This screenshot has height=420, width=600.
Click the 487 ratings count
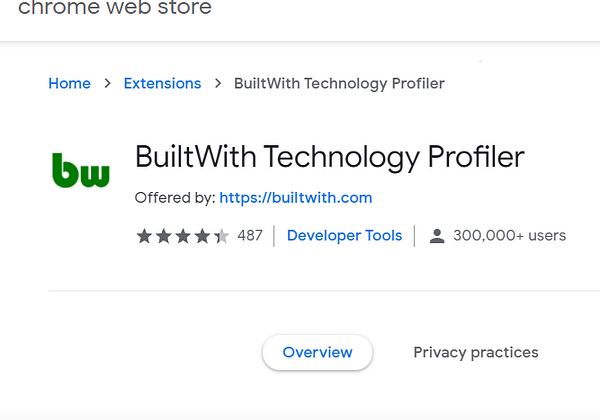(250, 236)
